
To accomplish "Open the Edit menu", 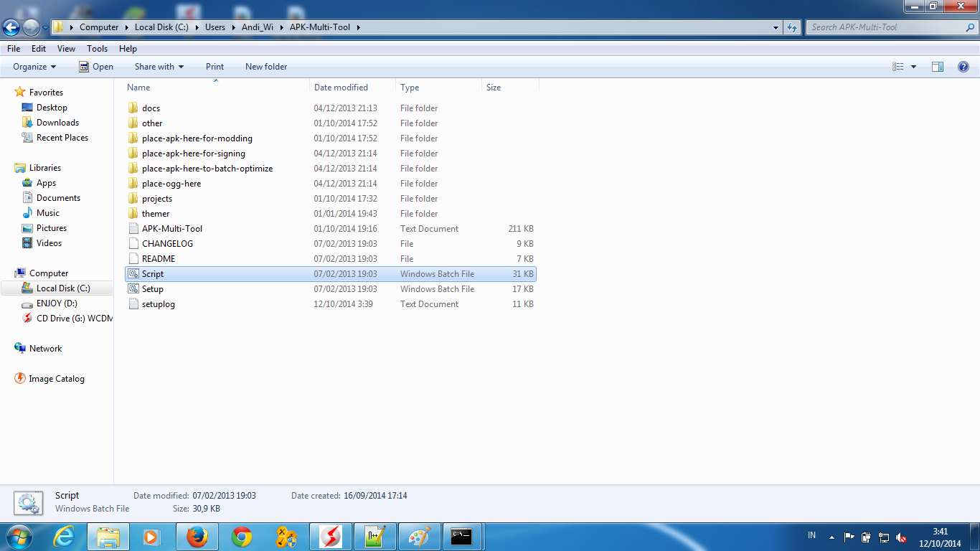I will click(39, 49).
